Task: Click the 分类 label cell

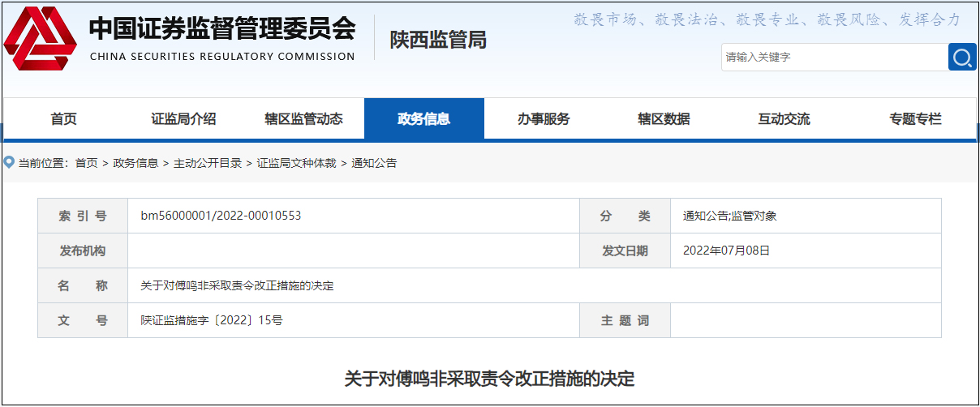Action: click(625, 216)
